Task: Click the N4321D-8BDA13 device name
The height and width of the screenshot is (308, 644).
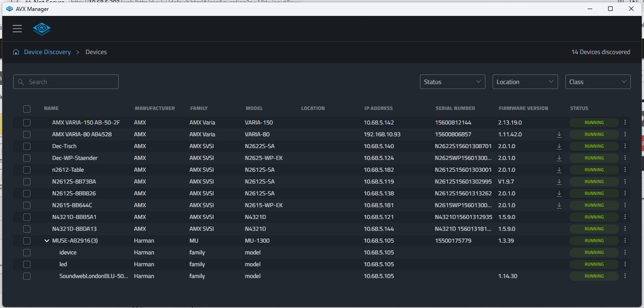Action: pyautogui.click(x=75, y=229)
